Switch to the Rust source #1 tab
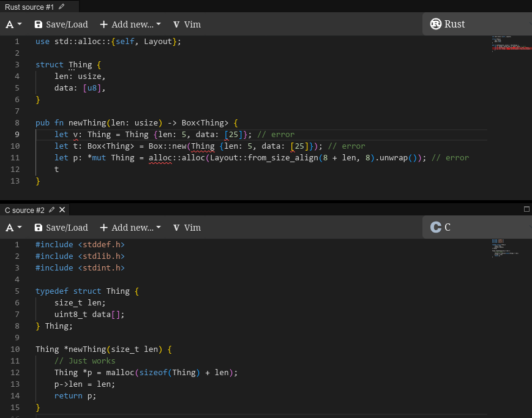The height and width of the screenshot is (418, 532). coord(29,7)
